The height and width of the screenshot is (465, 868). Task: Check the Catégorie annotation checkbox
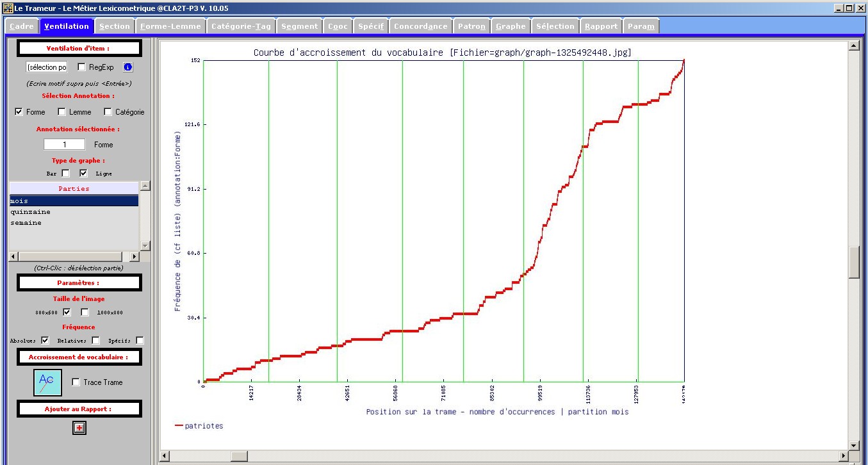[x=108, y=111]
